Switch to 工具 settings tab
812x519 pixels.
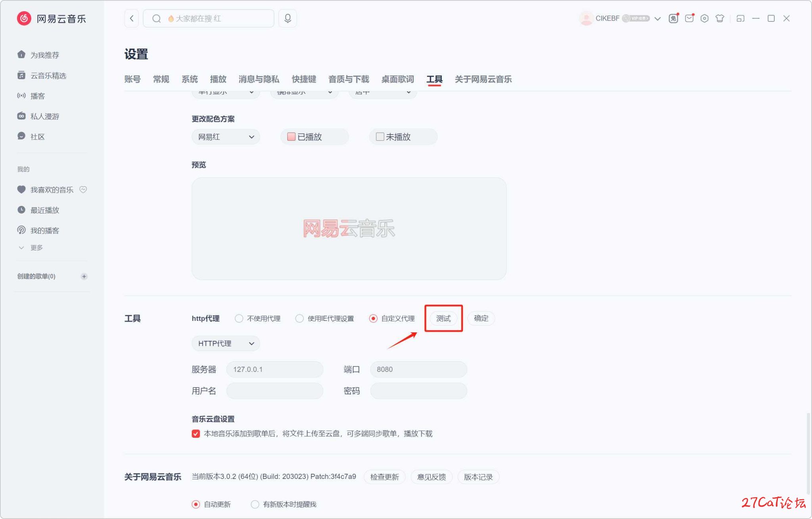[435, 79]
